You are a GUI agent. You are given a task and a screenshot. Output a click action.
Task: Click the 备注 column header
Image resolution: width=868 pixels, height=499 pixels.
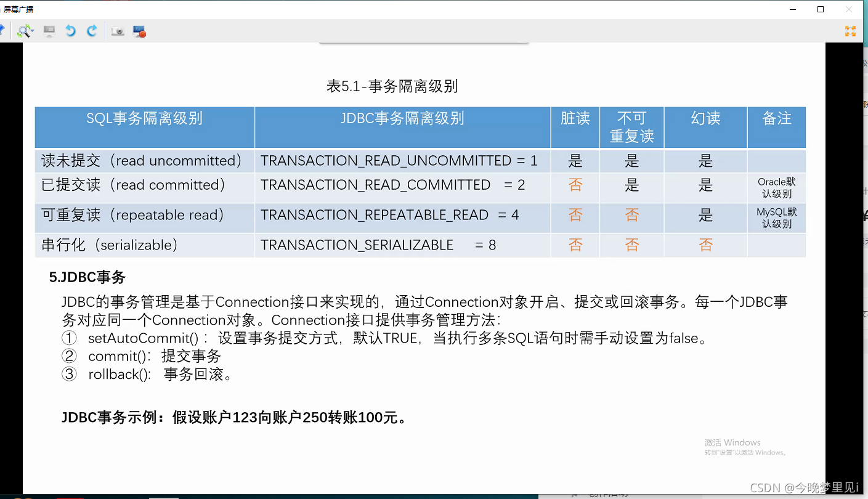click(777, 128)
